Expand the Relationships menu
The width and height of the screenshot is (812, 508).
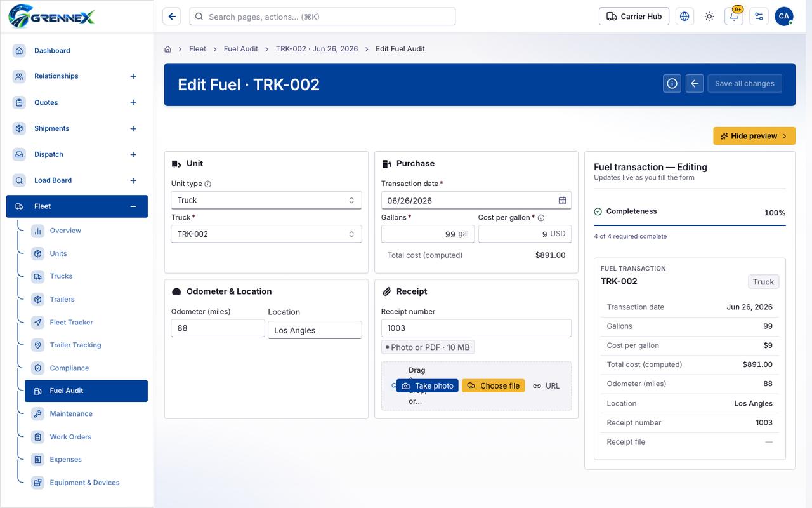click(x=133, y=76)
